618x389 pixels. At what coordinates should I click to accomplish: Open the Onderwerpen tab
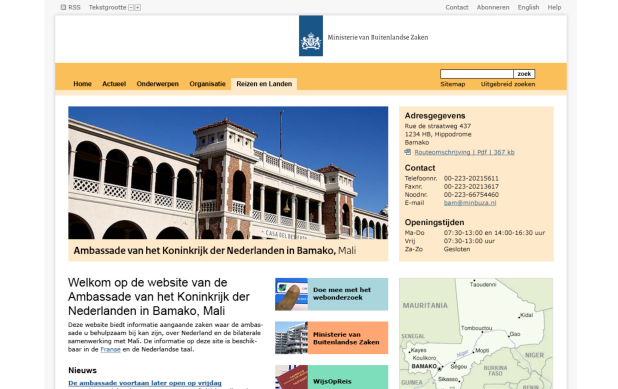pyautogui.click(x=158, y=84)
